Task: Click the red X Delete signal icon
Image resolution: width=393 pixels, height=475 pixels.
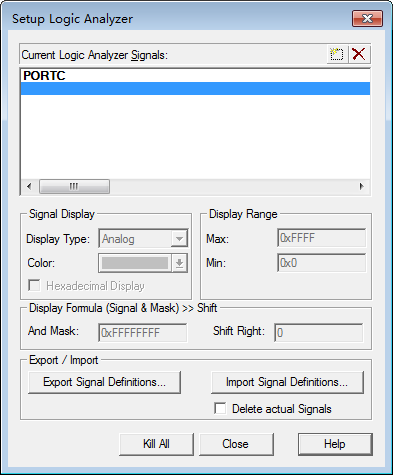Action: tap(359, 54)
